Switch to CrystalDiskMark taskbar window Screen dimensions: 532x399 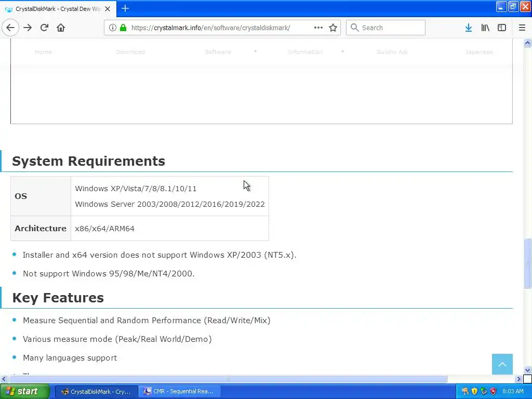coord(96,391)
